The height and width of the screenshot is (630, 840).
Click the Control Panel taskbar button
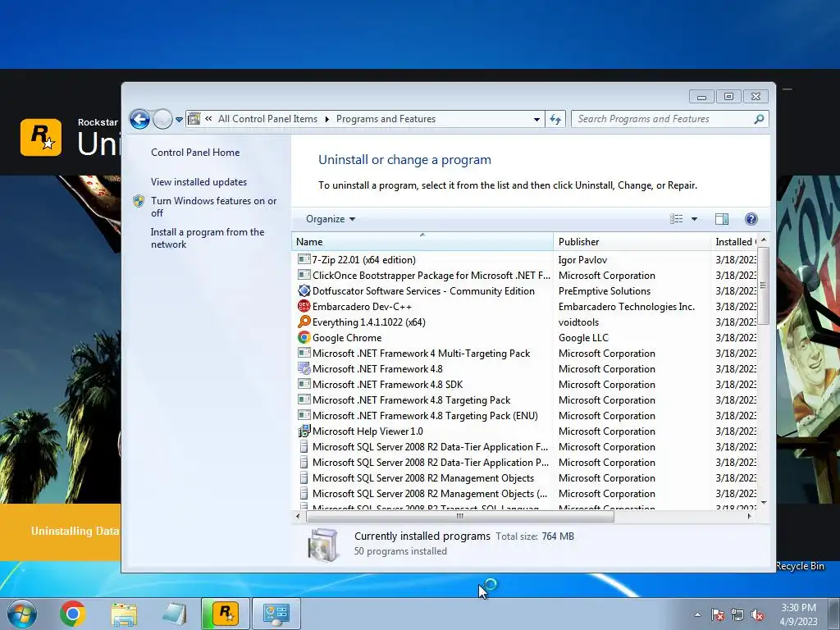(x=276, y=614)
